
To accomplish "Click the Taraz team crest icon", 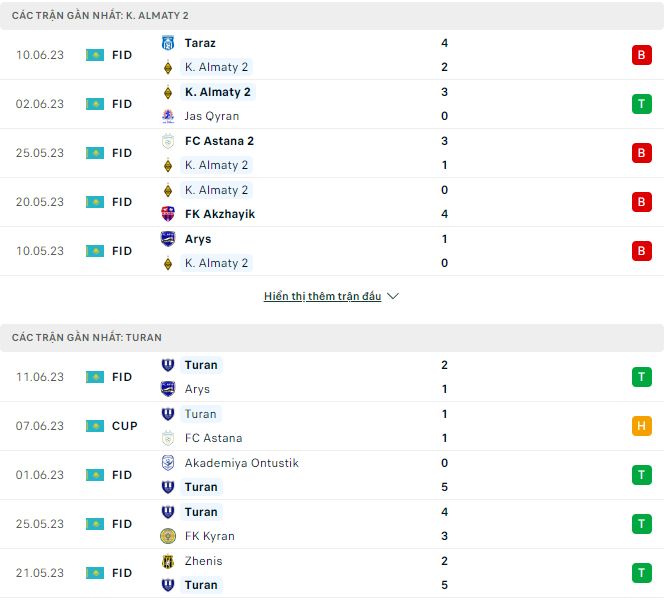I will coord(168,43).
